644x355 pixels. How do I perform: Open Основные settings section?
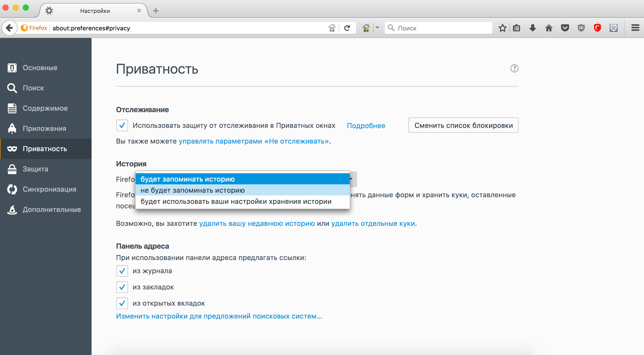[46, 68]
